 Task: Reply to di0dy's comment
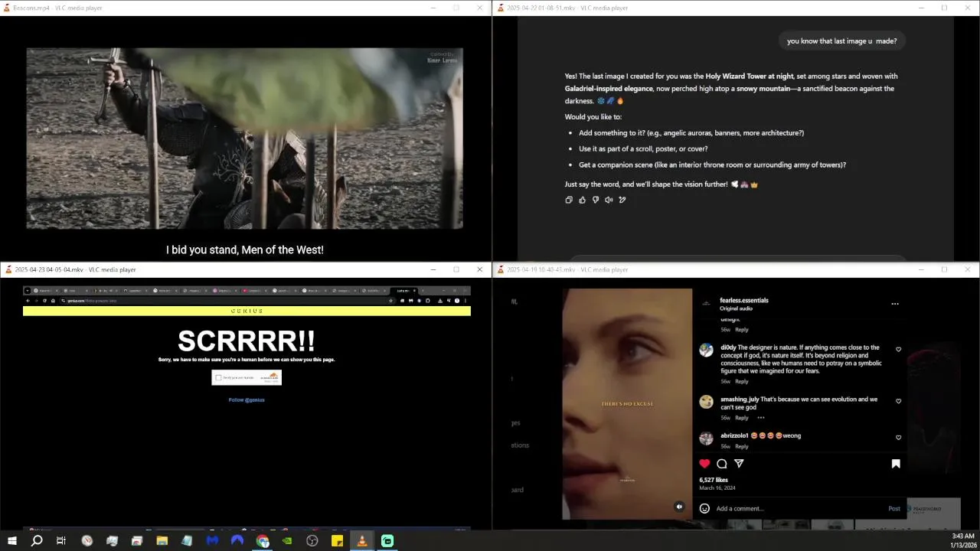742,381
